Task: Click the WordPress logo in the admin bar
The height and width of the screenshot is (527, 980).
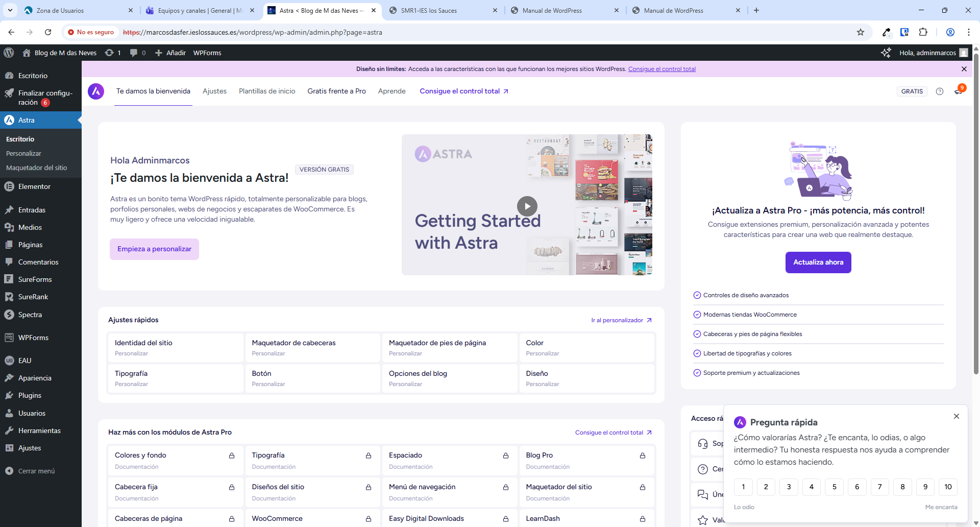Action: click(x=9, y=53)
